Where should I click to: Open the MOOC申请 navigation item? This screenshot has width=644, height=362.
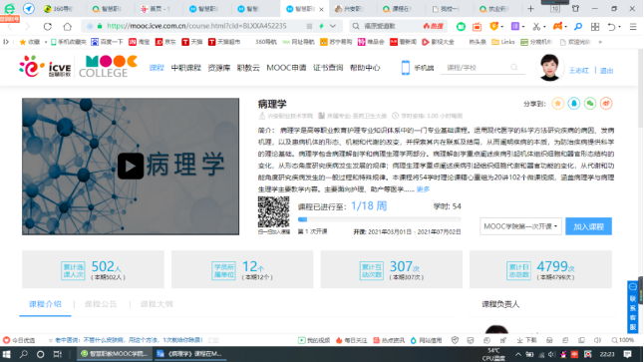point(286,68)
